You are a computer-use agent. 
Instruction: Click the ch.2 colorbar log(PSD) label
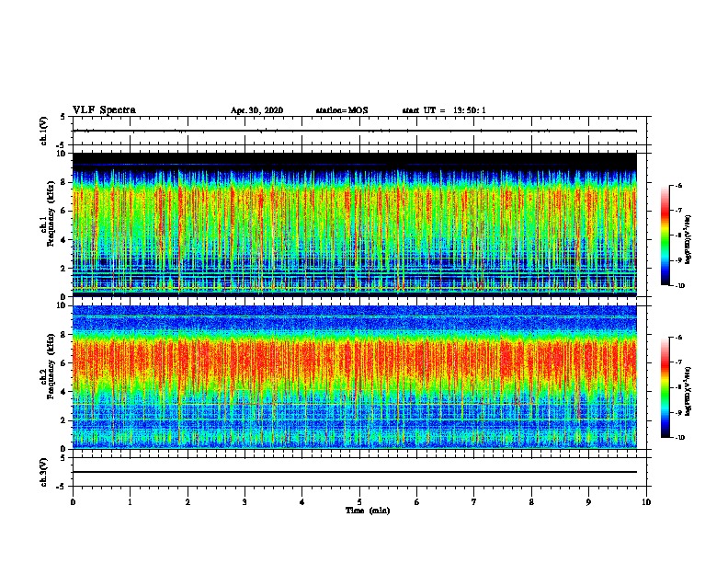(x=688, y=391)
